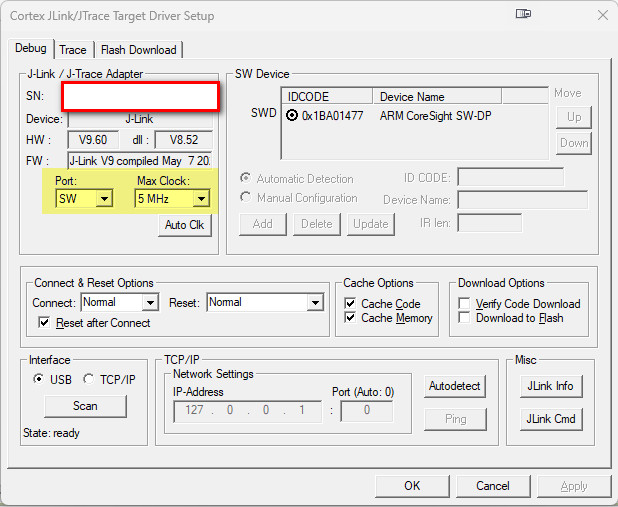The width and height of the screenshot is (618, 507).
Task: Open the Flash Download tab
Action: [138, 50]
